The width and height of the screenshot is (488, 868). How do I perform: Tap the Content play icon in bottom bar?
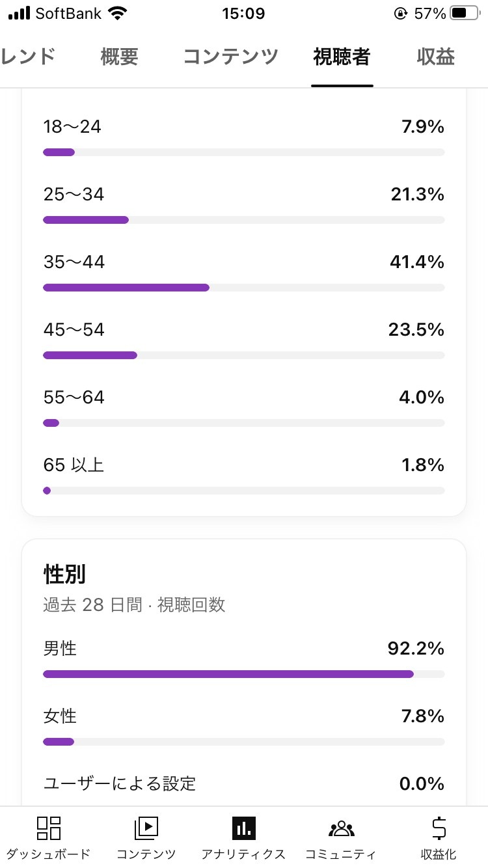(146, 828)
